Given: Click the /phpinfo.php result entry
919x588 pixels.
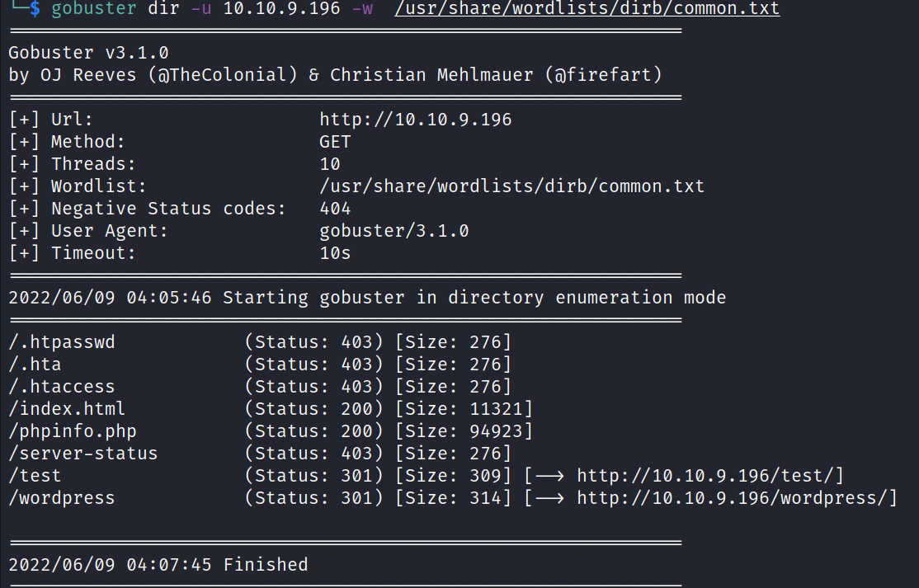Looking at the screenshot, I should 73,431.
